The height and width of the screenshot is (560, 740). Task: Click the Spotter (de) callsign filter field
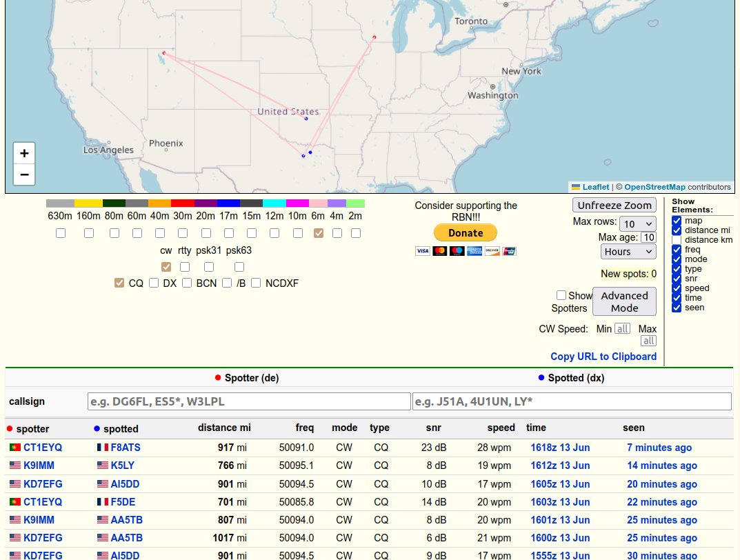[249, 401]
